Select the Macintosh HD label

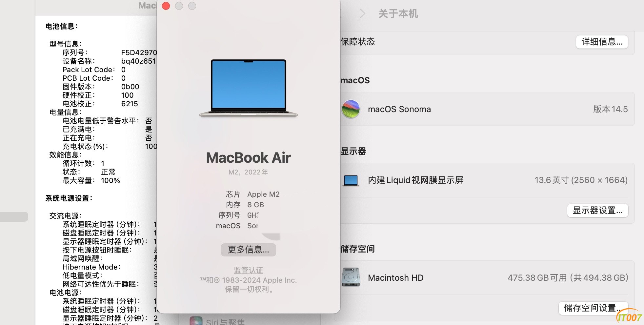396,278
